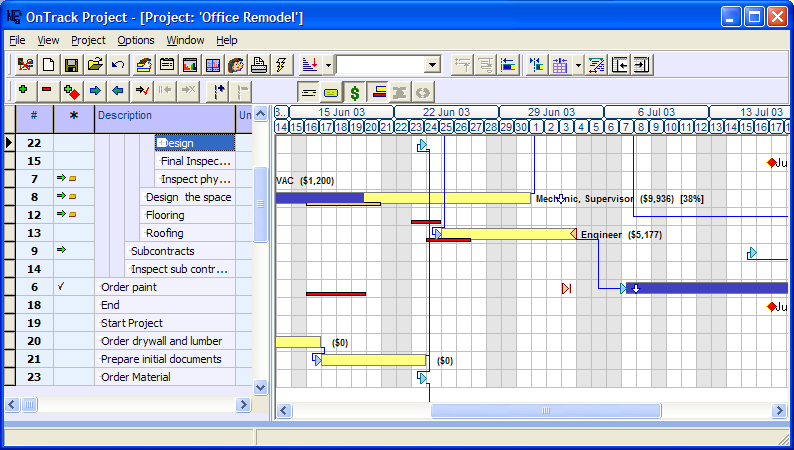The height and width of the screenshot is (450, 794).
Task: Undo the last action with curved arrow
Action: pyautogui.click(x=118, y=65)
